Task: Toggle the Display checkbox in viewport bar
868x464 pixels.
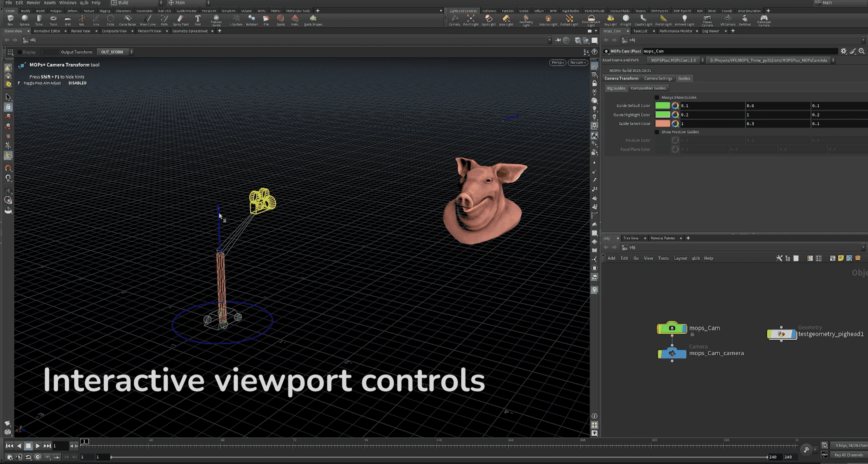Action: click(x=20, y=52)
